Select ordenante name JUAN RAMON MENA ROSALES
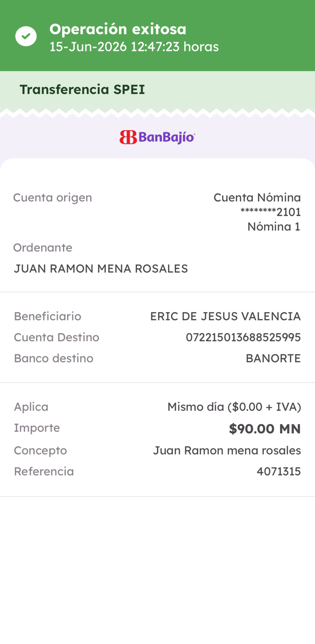 (x=101, y=269)
